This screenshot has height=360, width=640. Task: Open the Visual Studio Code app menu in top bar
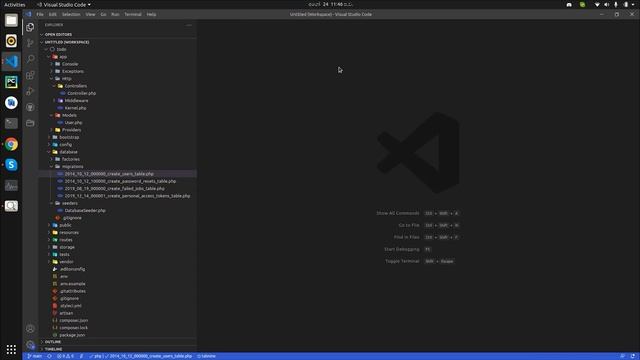tap(64, 4)
